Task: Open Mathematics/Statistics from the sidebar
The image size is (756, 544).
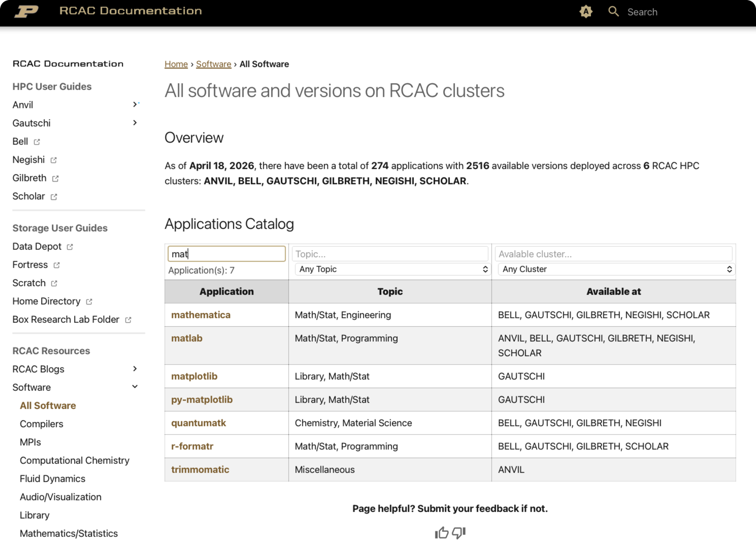Action: click(69, 533)
